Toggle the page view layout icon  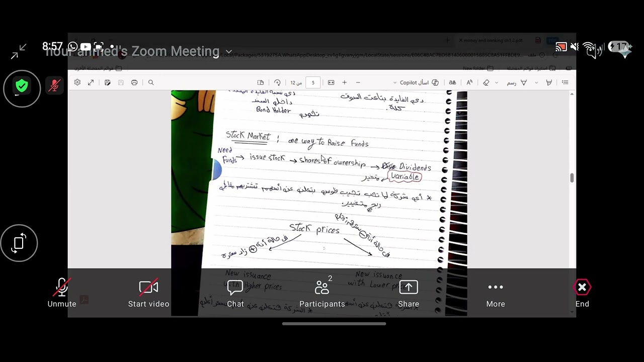coord(261,82)
